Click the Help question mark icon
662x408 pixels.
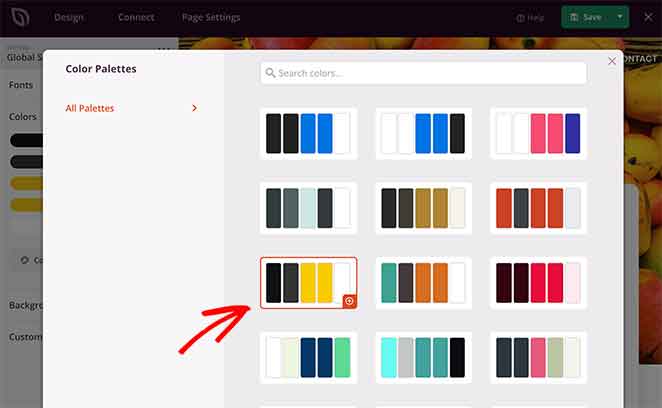(520, 18)
